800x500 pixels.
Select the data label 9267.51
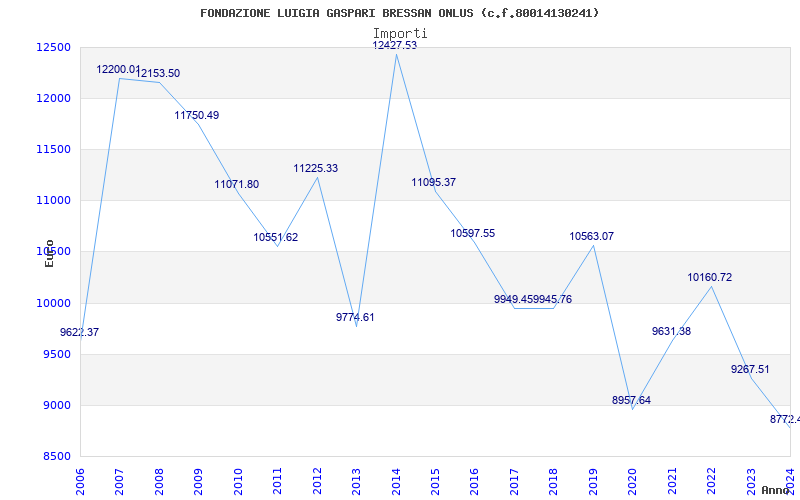click(750, 369)
